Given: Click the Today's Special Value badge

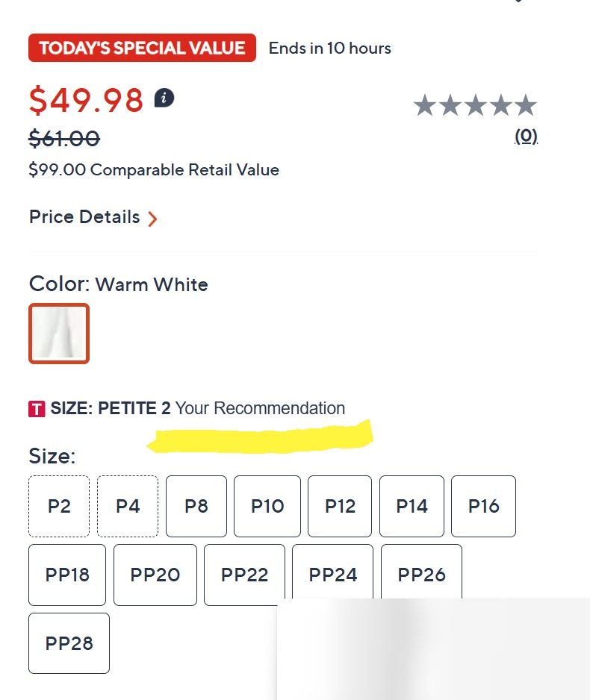Looking at the screenshot, I should (142, 48).
